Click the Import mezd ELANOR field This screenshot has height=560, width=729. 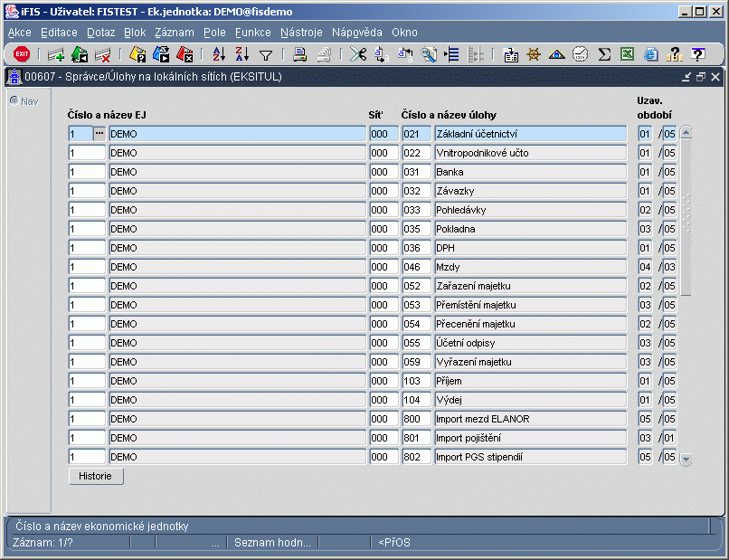pos(531,419)
